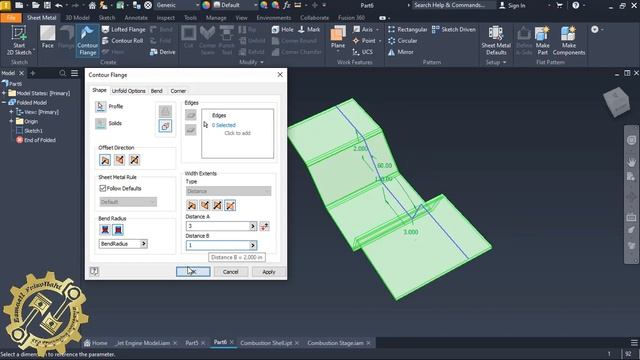The width and height of the screenshot is (640, 360).
Task: Activate the Contour Flange tool
Action: (87, 40)
